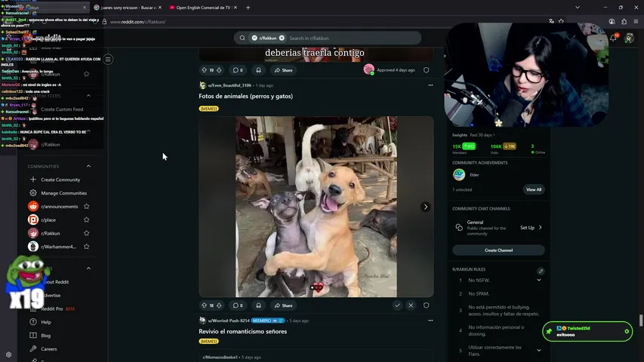Open Create Custom Feed

pyautogui.click(x=62, y=109)
